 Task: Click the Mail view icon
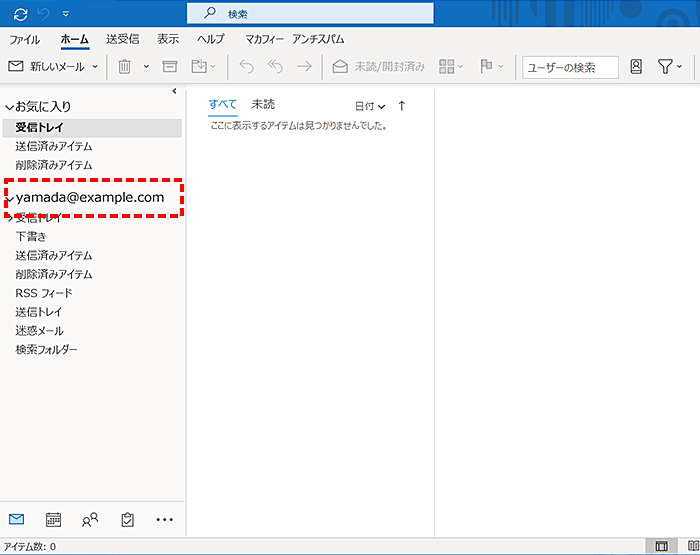coord(17,519)
